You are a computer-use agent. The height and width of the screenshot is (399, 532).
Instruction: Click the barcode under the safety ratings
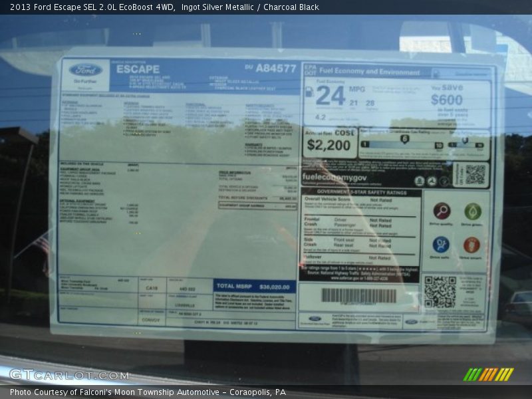tap(358, 295)
